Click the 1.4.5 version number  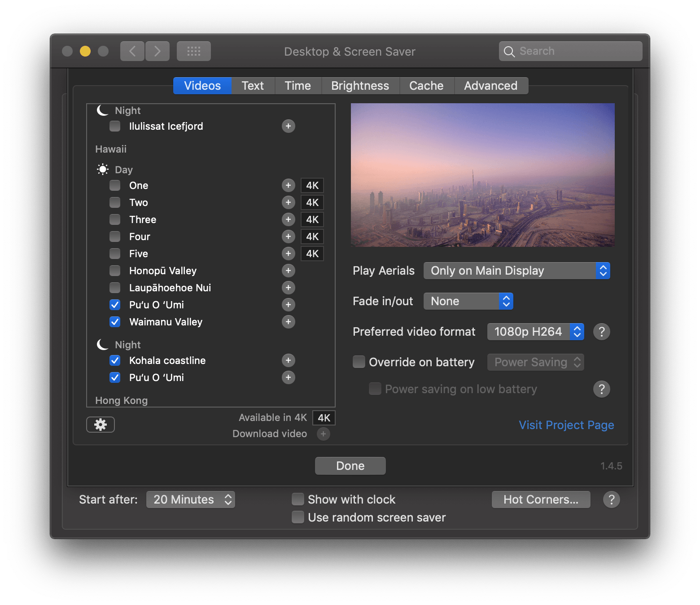pos(611,466)
